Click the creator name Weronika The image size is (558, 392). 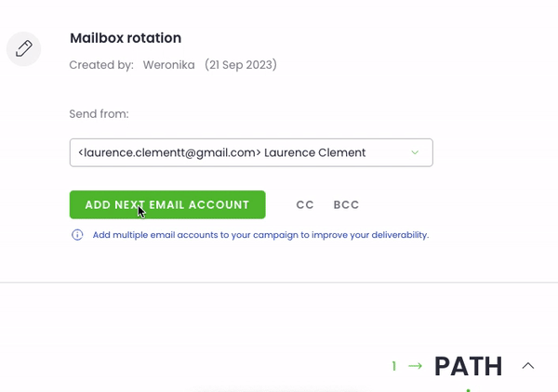168,65
